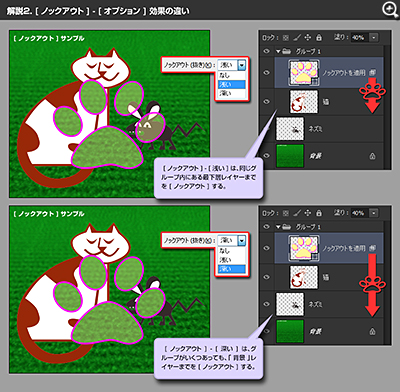Open fill slider arrow in lower Layers panel
400x392 pixels.
tap(374, 213)
